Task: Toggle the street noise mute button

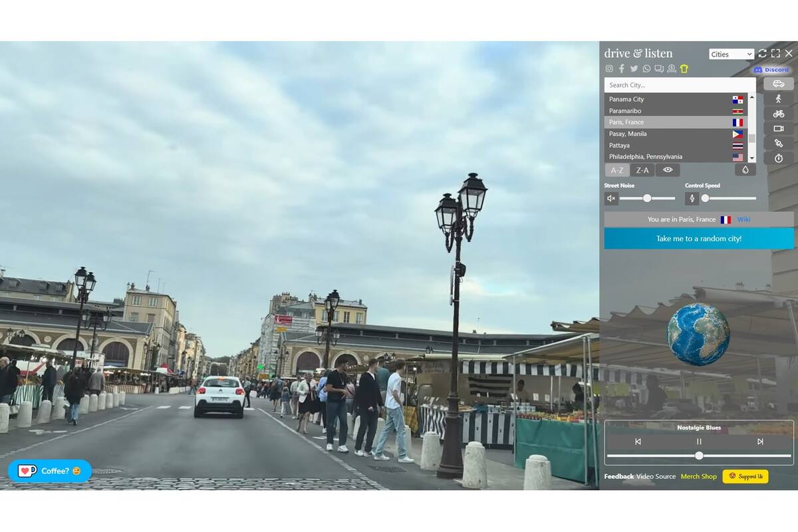Action: tap(611, 198)
